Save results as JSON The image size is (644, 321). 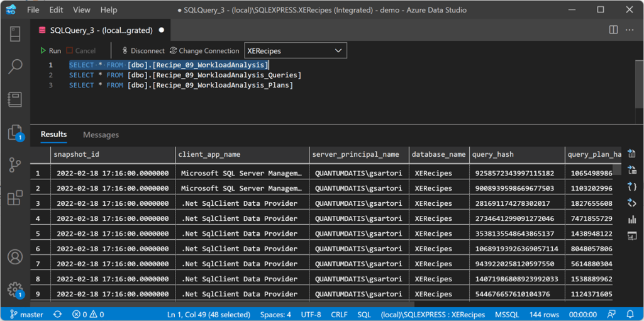pos(632,186)
